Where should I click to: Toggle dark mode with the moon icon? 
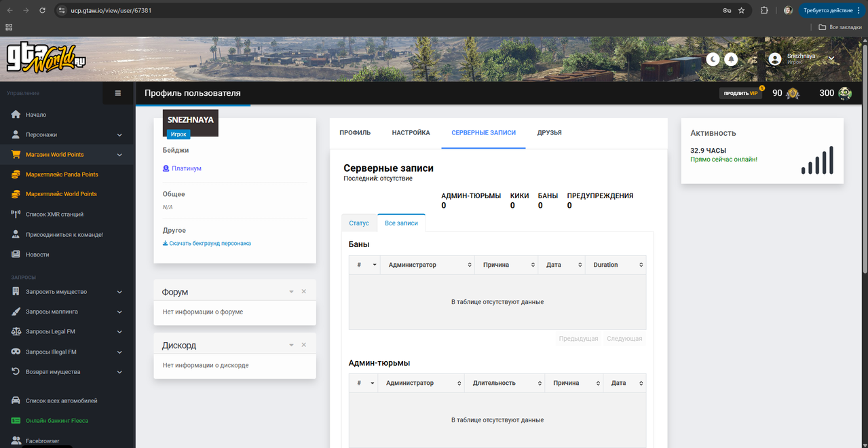click(713, 59)
